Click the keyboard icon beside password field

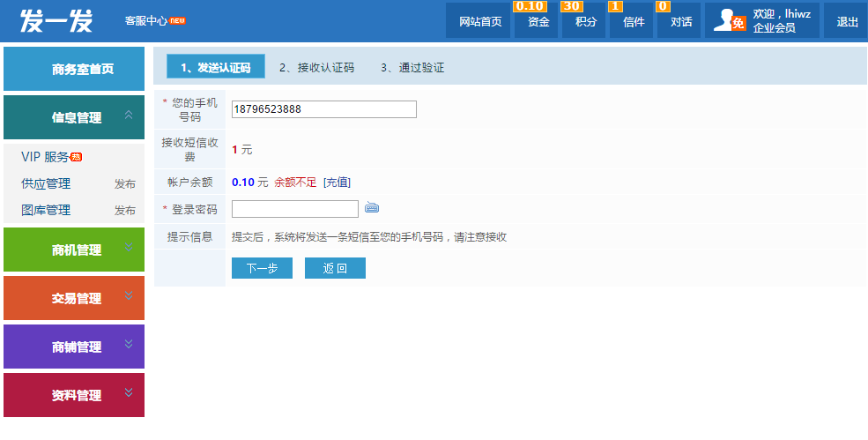372,208
